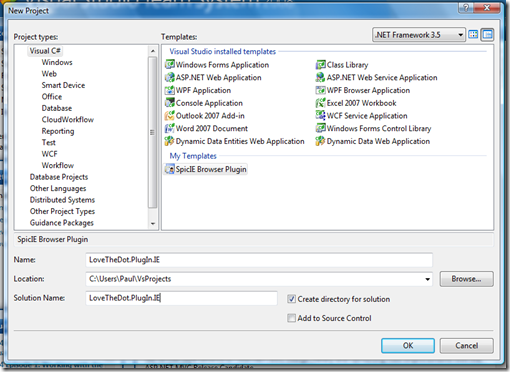Click project types scrollbar up arrow

coord(153,51)
